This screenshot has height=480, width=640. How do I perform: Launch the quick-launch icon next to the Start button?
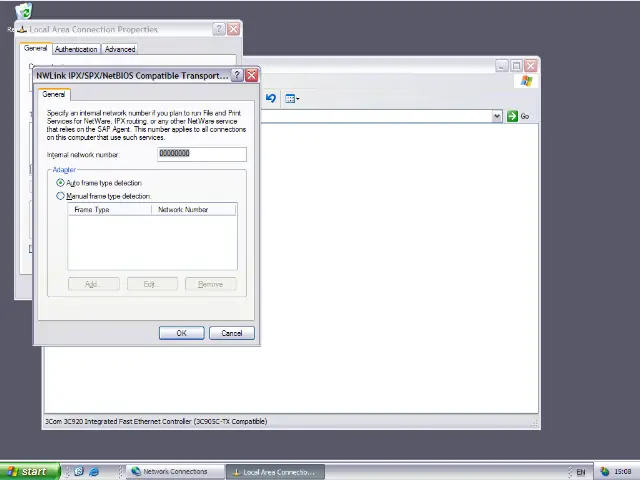tap(79, 471)
